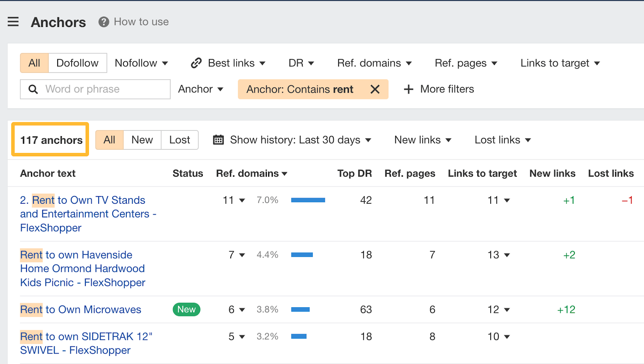This screenshot has width=644, height=364.
Task: Open the "Rent to Own Microwaves" anchor link
Action: click(x=80, y=309)
